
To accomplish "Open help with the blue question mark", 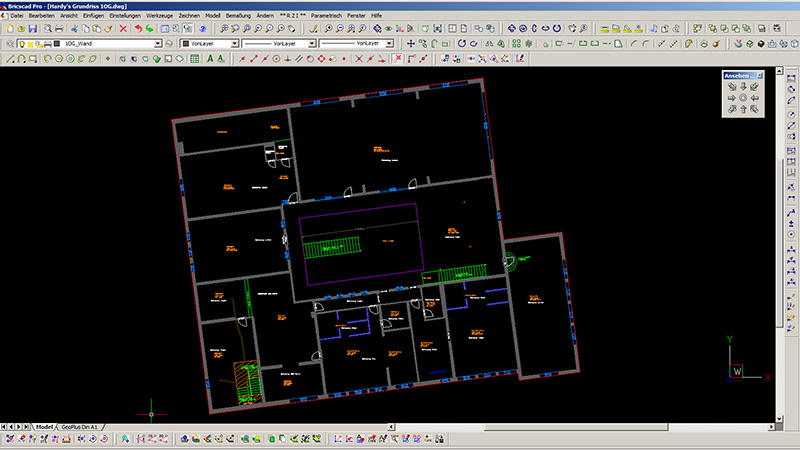I will [203, 29].
